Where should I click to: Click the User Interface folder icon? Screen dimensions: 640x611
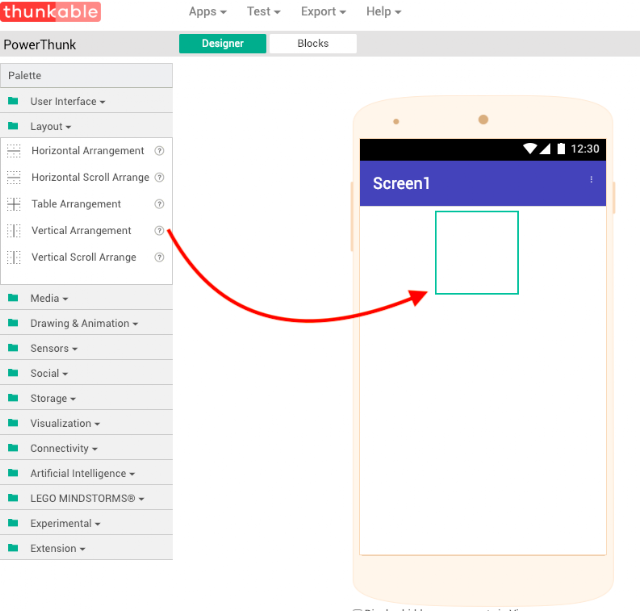click(x=13, y=100)
